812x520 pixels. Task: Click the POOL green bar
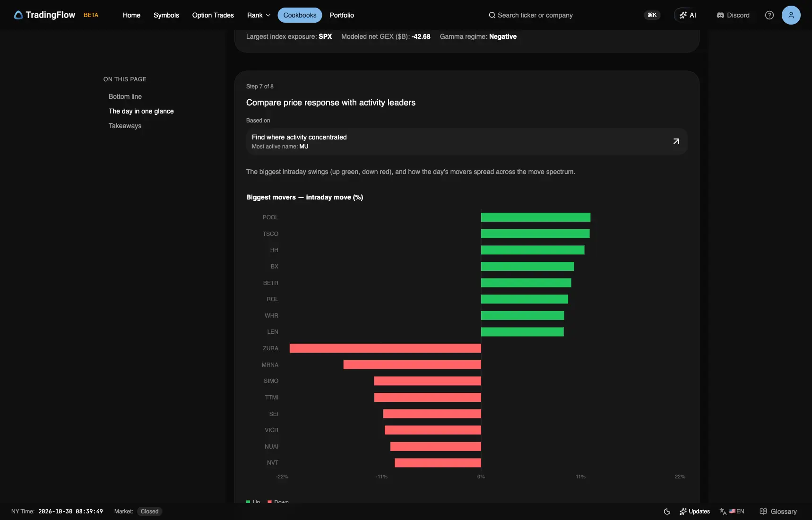tap(536, 217)
